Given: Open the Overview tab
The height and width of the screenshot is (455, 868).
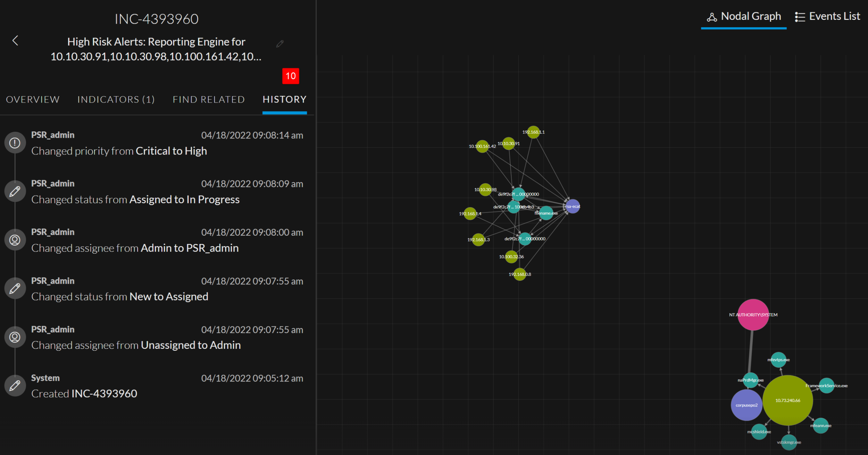Looking at the screenshot, I should point(33,99).
